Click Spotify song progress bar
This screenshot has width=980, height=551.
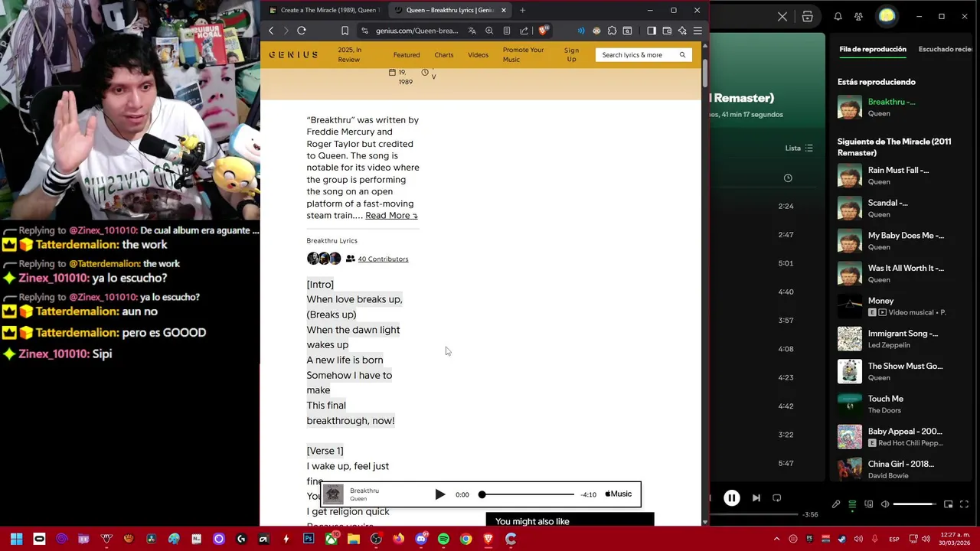point(754,515)
